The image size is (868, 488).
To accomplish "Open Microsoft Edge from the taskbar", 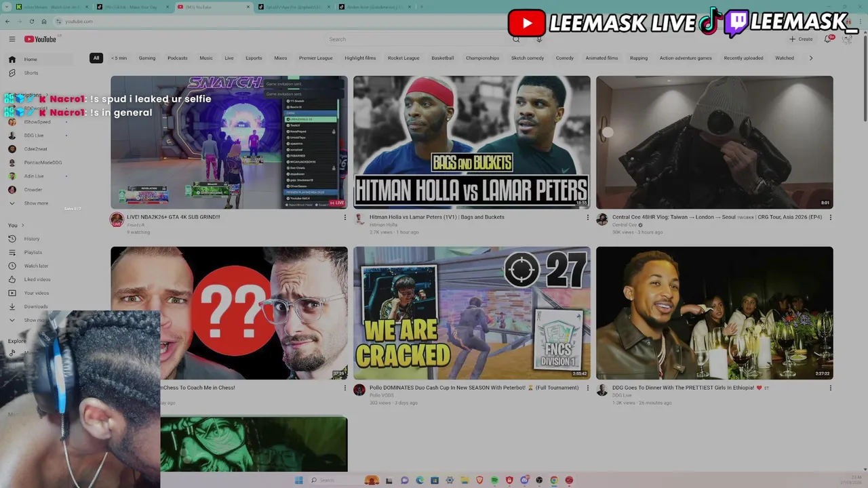I will (x=420, y=481).
